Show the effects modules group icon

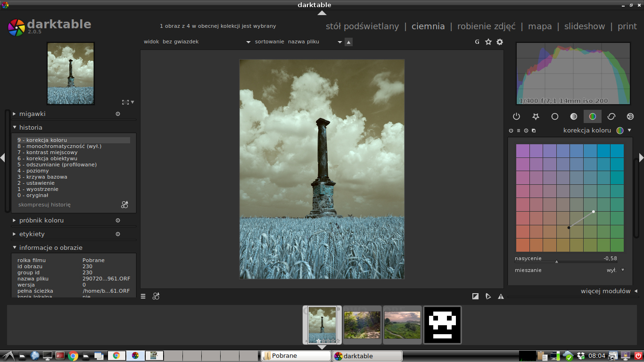(x=630, y=116)
